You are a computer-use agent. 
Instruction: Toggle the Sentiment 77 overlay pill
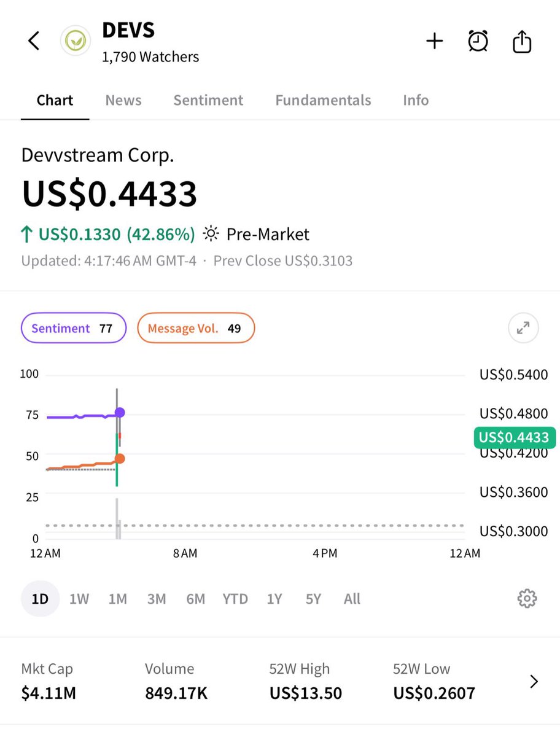click(74, 328)
